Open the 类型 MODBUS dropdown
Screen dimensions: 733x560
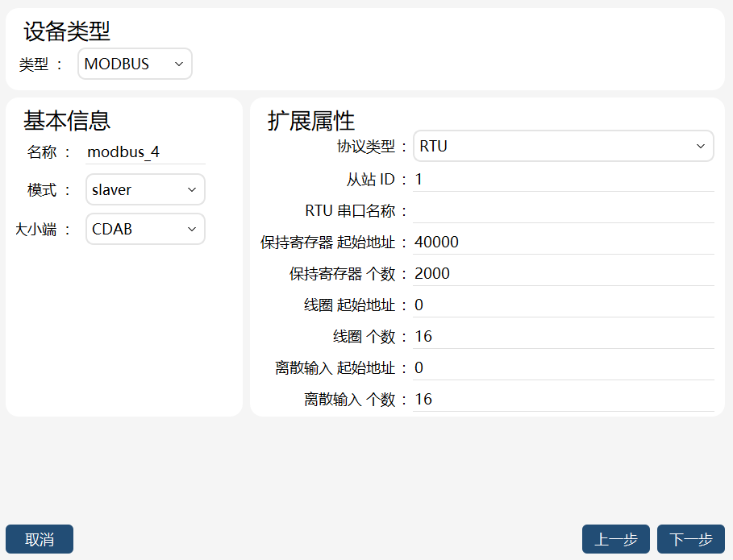[x=135, y=64]
